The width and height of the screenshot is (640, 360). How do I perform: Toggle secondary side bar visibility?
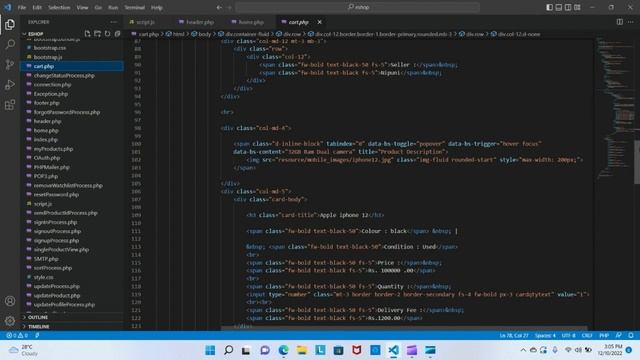[x=568, y=7]
